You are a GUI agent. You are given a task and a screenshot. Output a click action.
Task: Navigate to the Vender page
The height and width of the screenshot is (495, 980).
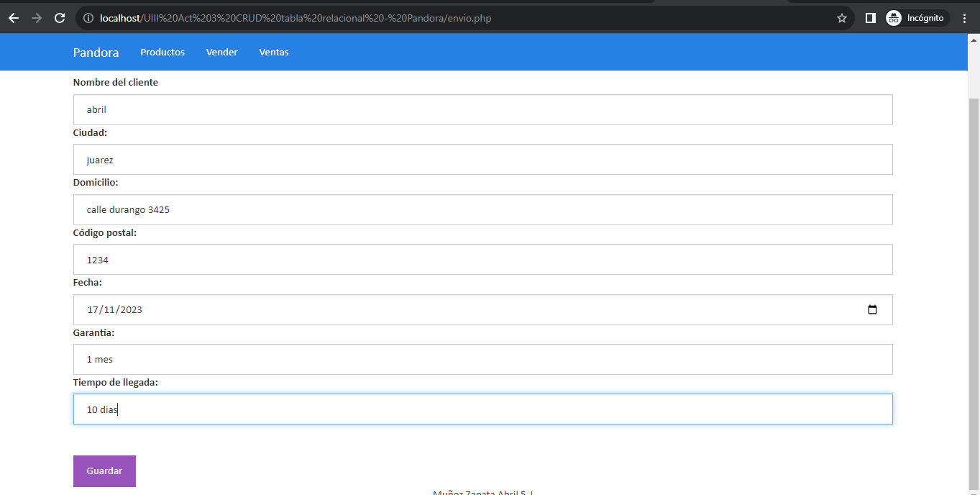(x=221, y=52)
